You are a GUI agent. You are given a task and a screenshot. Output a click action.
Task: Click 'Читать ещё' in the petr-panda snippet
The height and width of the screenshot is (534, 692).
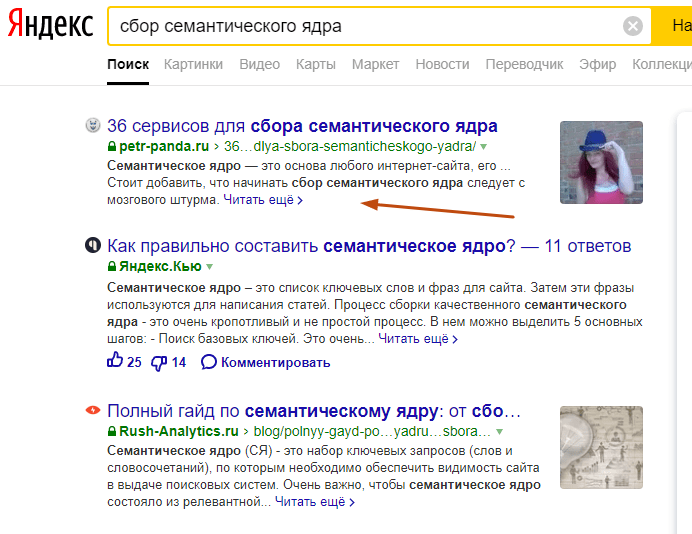coord(263,200)
